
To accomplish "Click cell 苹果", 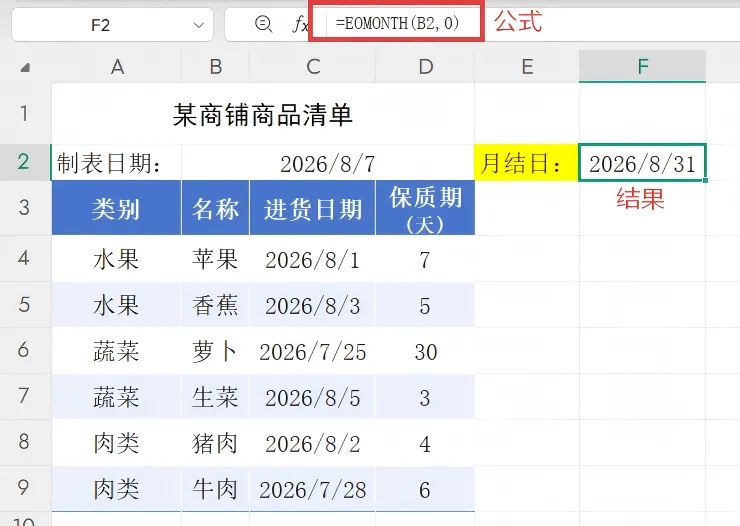I will [216, 259].
